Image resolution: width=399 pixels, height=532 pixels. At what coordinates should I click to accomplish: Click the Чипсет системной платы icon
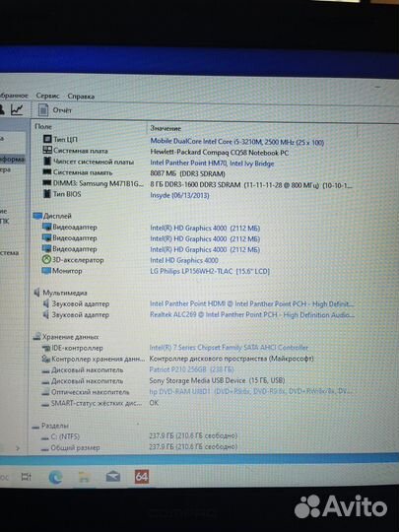(x=47, y=161)
